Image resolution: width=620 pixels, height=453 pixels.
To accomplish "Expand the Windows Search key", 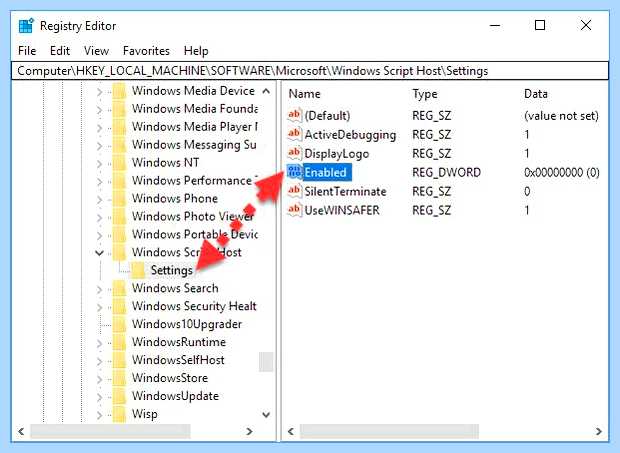I will coord(100,289).
